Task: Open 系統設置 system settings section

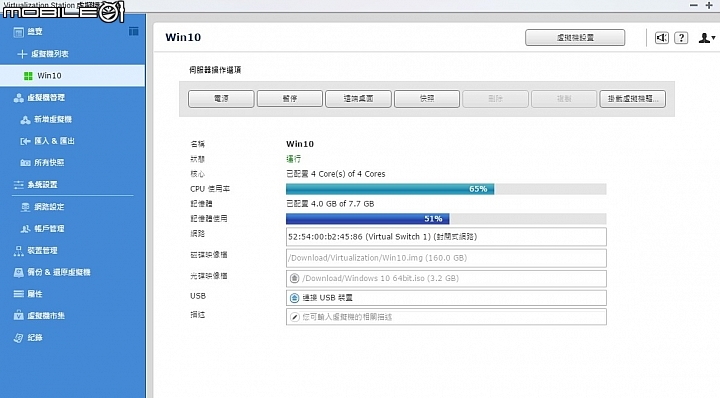Action: pyautogui.click(x=36, y=185)
